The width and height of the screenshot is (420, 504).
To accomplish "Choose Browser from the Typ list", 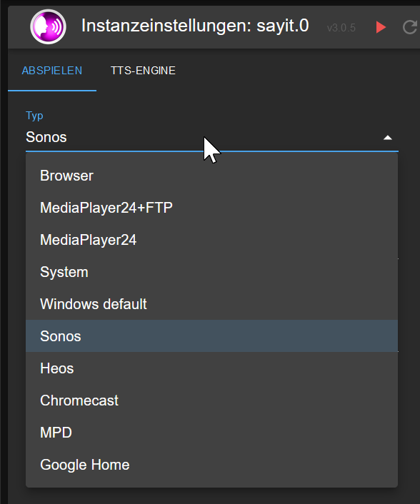I will (x=211, y=176).
